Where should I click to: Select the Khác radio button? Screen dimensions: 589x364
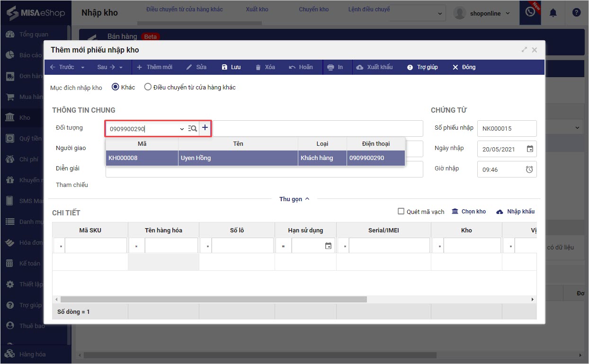coord(116,87)
